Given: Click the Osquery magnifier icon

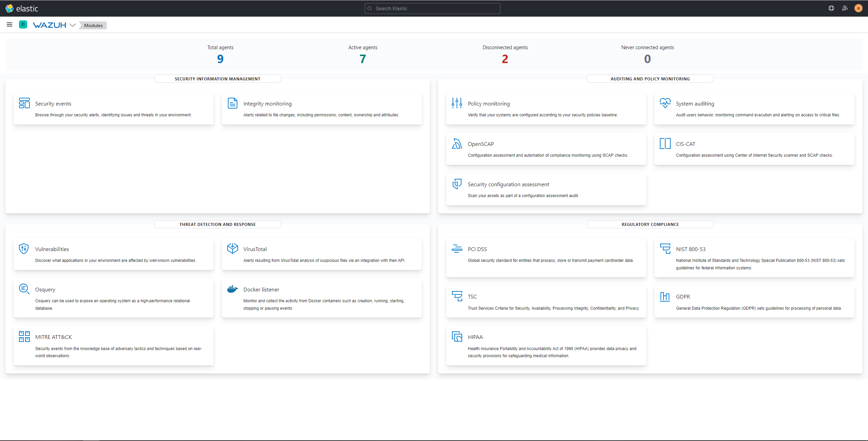Looking at the screenshot, I should tap(24, 289).
